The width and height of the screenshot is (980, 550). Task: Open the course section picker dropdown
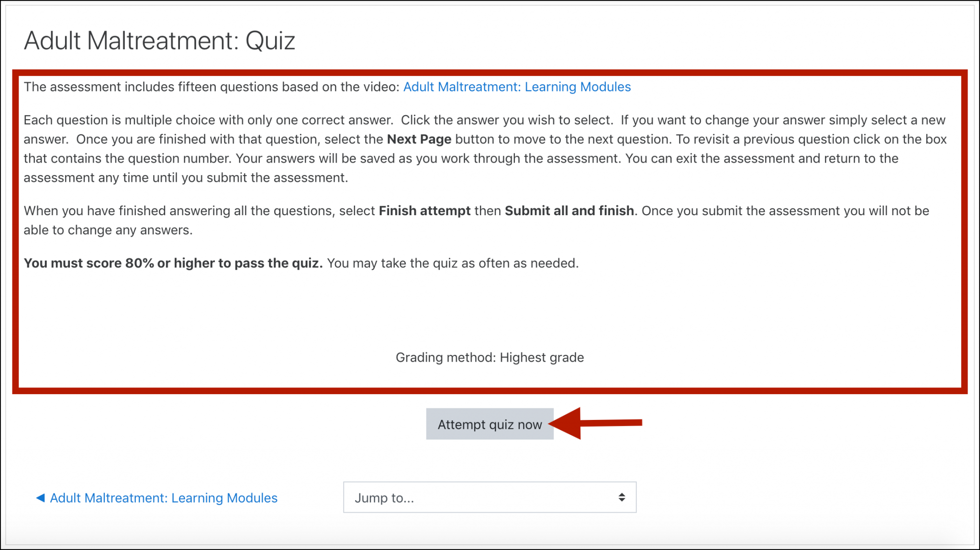(x=489, y=497)
